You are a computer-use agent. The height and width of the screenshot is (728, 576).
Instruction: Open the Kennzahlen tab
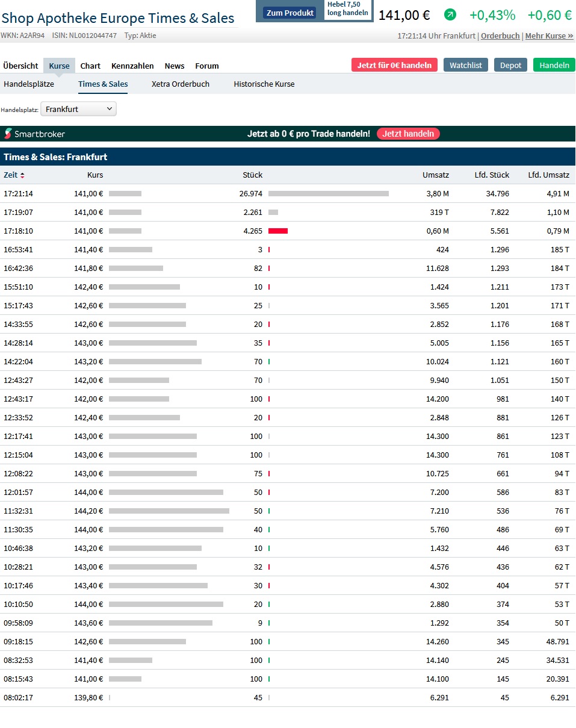click(132, 66)
